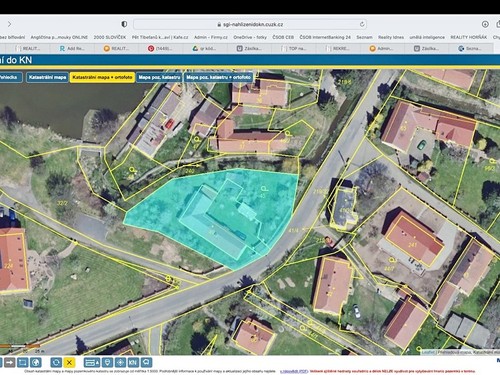Image resolution: width=500 pixels, height=375 pixels.
Task: Open the Leaflet attribution link
Action: click(428, 352)
